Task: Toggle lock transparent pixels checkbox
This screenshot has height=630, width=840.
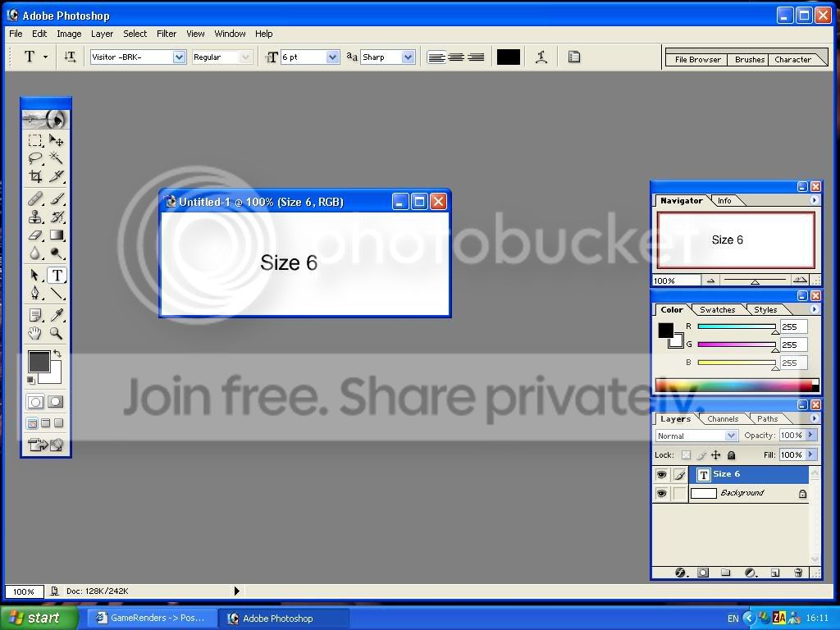Action: (x=686, y=454)
